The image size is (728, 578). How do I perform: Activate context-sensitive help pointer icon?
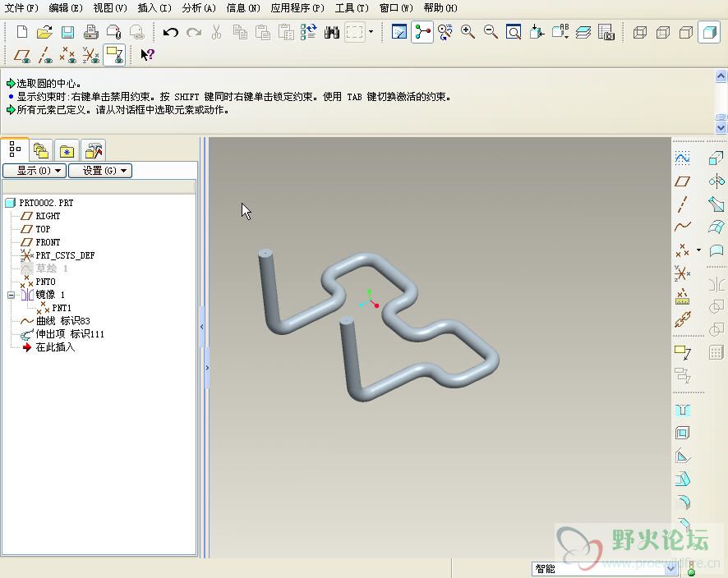coord(147,55)
